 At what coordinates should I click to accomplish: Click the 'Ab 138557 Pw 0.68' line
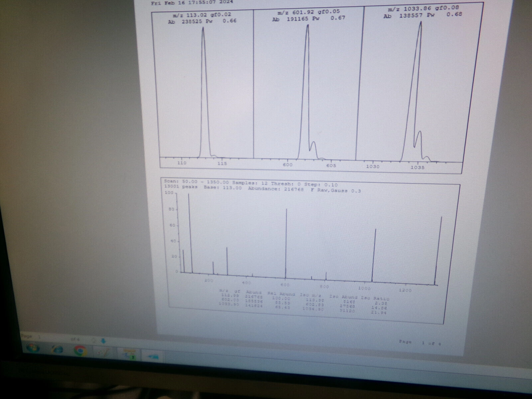click(423, 15)
